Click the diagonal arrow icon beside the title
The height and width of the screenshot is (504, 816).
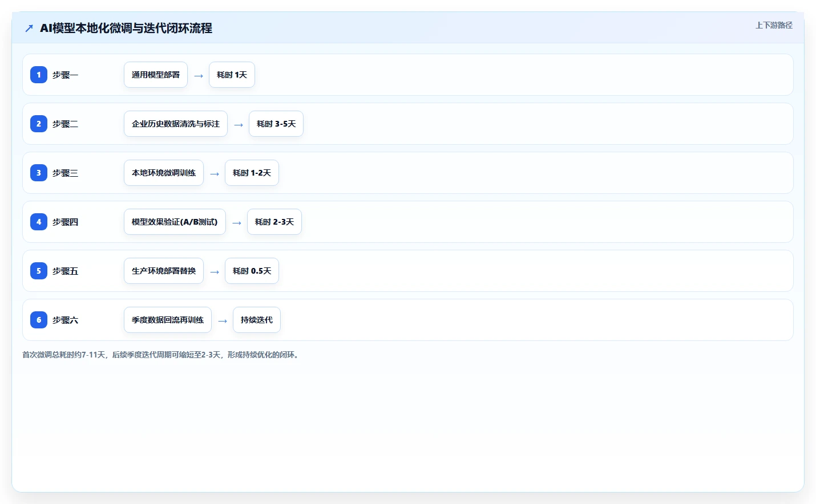[x=29, y=29]
